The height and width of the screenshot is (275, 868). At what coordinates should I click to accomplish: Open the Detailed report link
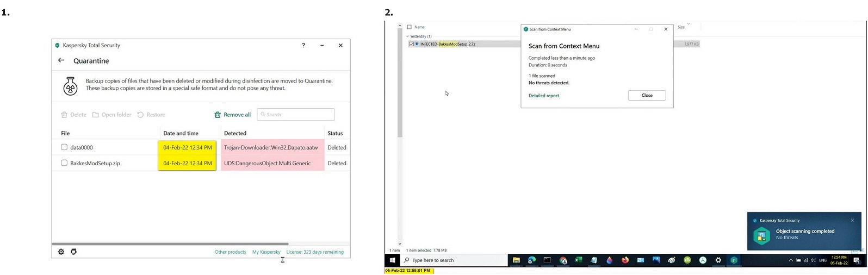[544, 96]
